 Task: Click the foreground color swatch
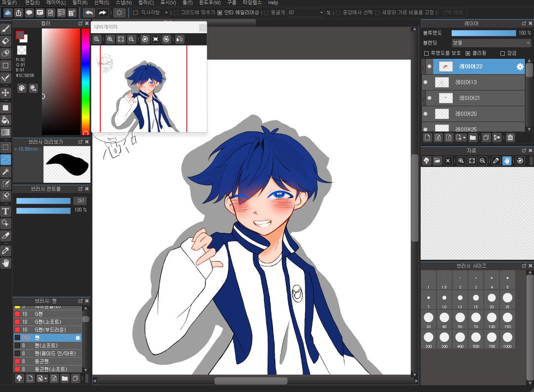pyautogui.click(x=20, y=35)
